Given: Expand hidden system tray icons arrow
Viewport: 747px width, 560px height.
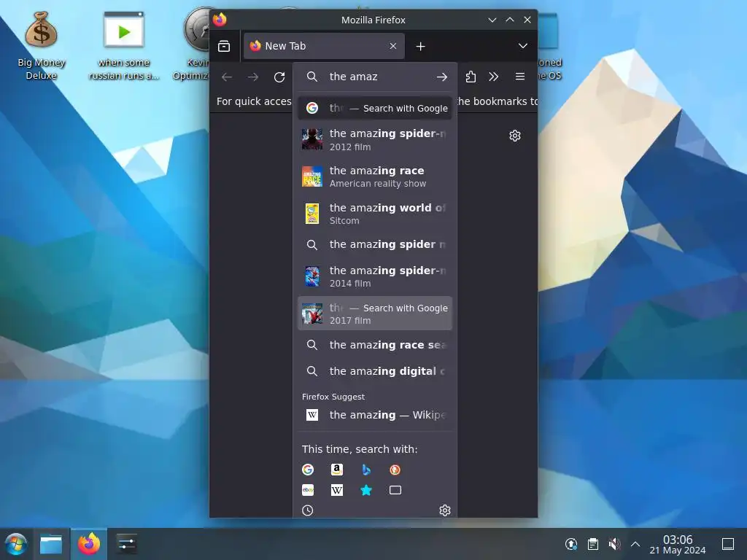Looking at the screenshot, I should tap(635, 544).
